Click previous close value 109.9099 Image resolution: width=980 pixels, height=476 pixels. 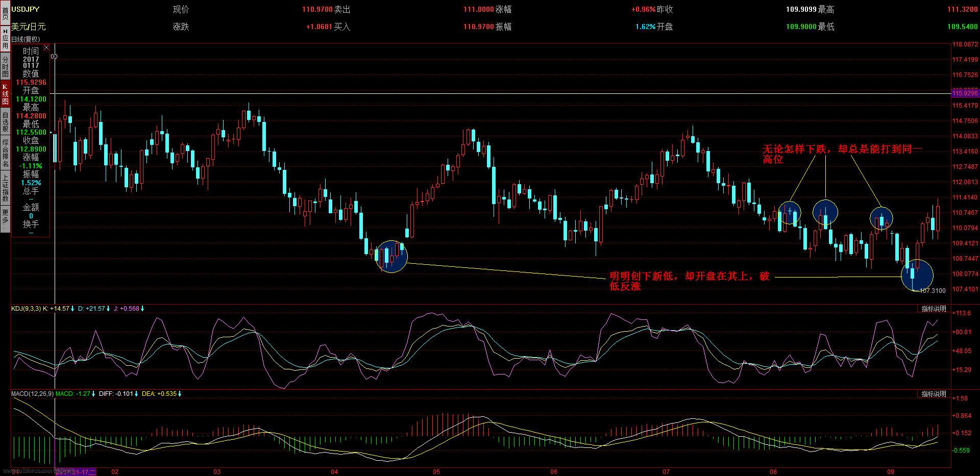(801, 9)
